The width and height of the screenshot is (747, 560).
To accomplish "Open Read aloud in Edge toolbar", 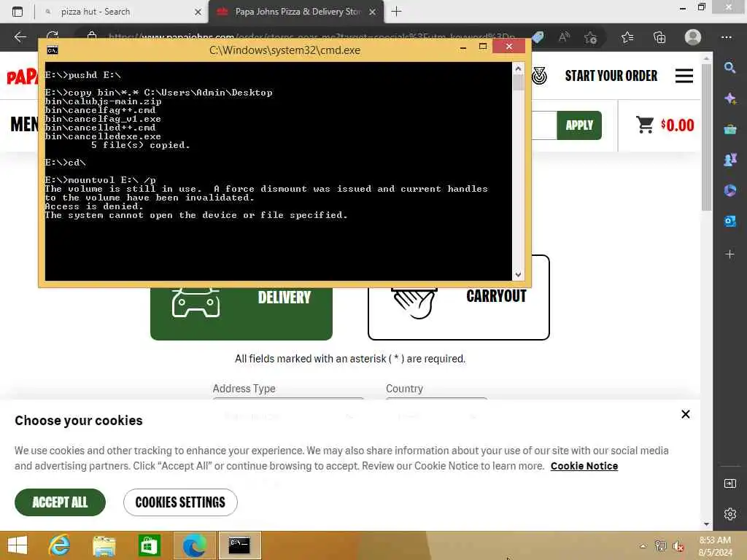I will click(x=564, y=36).
